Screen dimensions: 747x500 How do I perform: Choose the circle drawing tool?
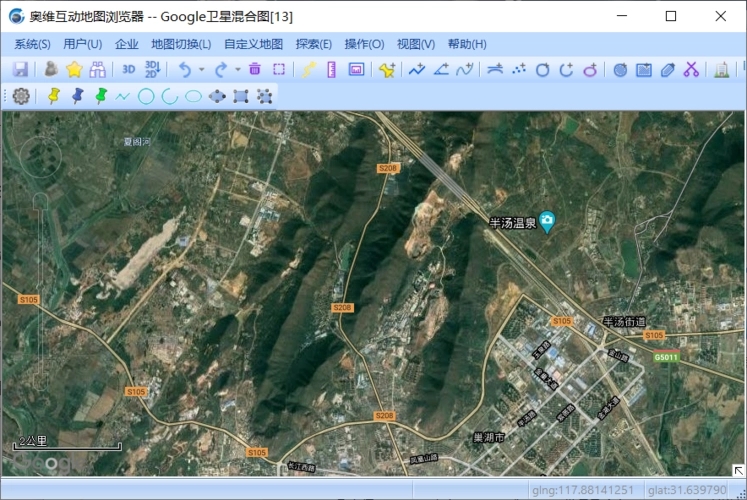click(146, 96)
